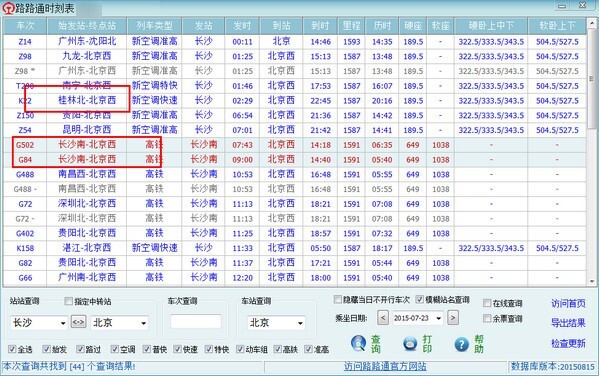Click the scrollbar down arrow of the table
This screenshot has height=376, width=599.
pos(592,282)
